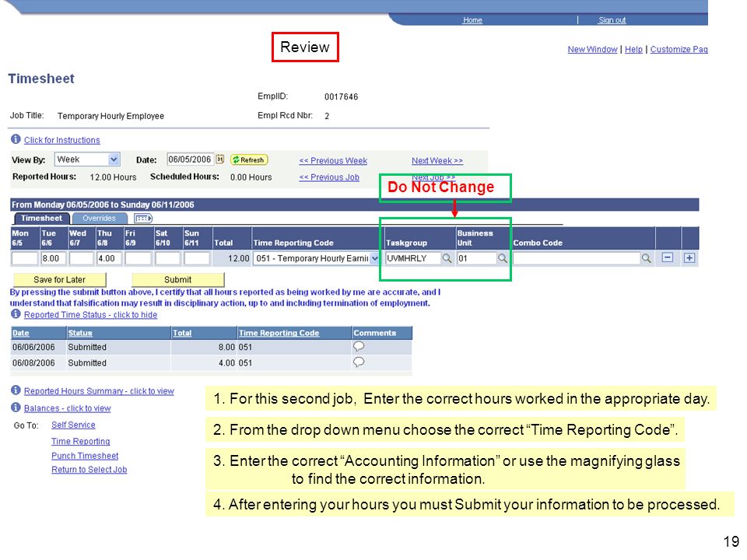Delete the row with the minus icon
This screenshot has width=747, height=560.
tap(668, 257)
